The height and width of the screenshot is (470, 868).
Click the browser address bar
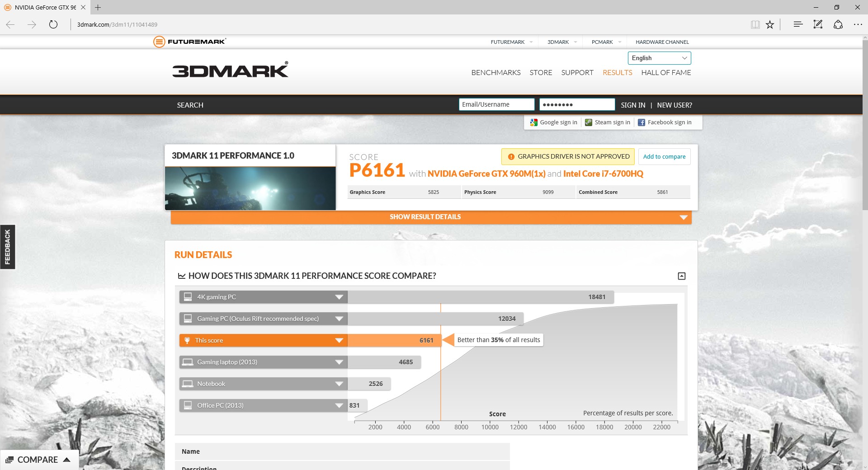407,24
